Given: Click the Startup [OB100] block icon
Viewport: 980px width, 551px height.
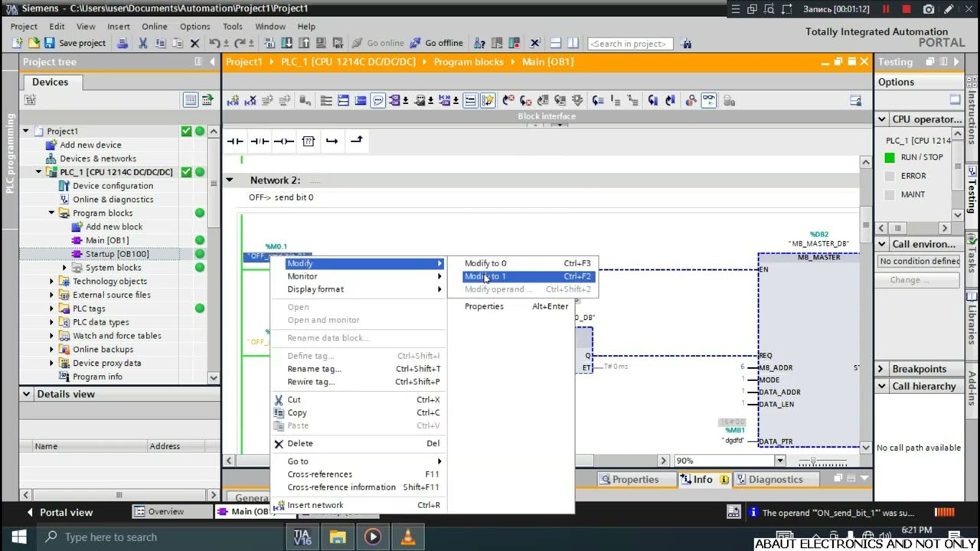Looking at the screenshot, I should click(77, 254).
